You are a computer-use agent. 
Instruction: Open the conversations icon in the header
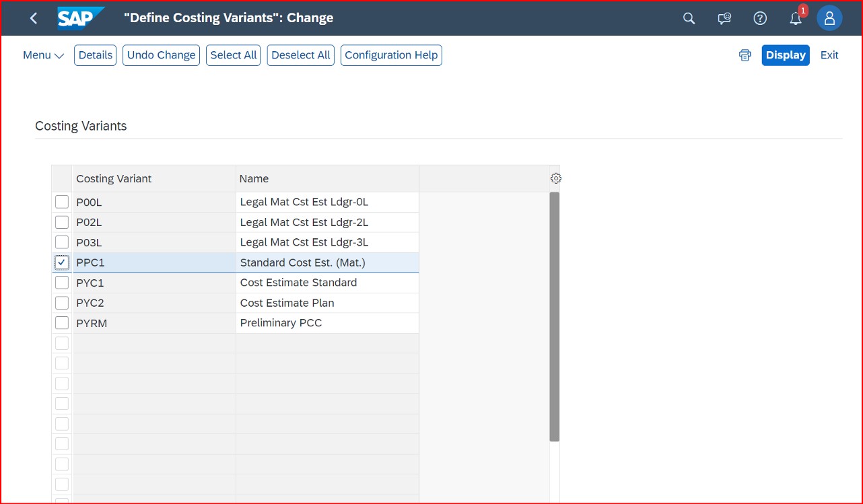[724, 18]
